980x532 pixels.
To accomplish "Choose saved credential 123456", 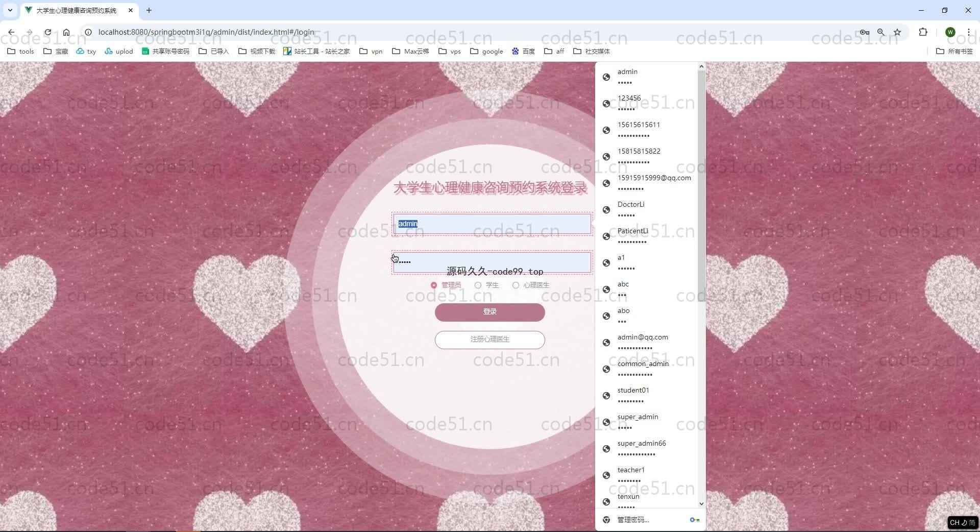I will click(646, 103).
